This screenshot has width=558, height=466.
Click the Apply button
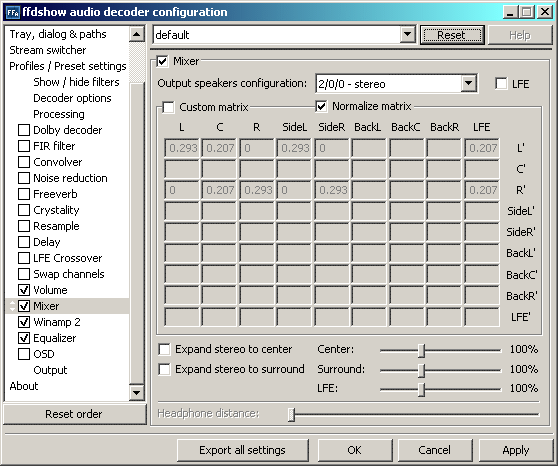516,450
